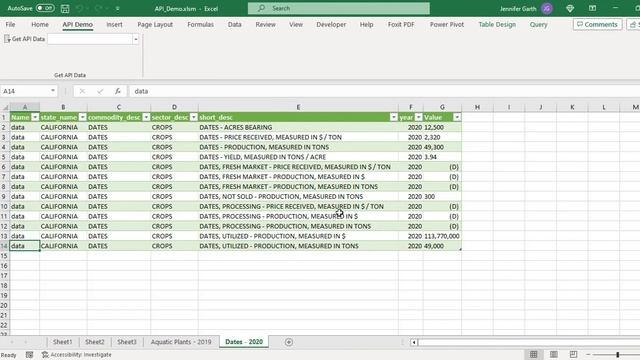The height and width of the screenshot is (360, 640).
Task: Expand the Get API Data combo box
Action: coord(136,39)
